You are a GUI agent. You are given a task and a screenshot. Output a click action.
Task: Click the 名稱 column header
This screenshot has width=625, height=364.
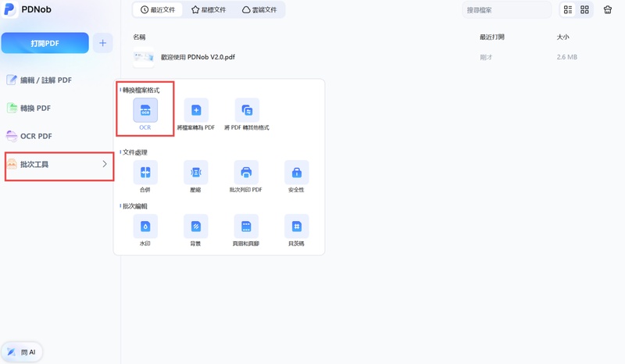point(139,37)
